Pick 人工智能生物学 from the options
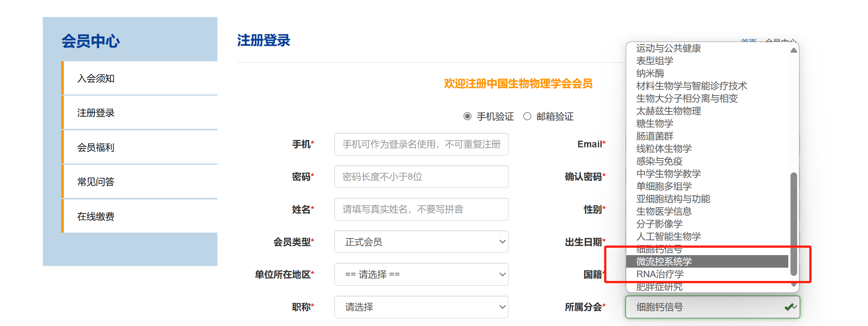 668,236
